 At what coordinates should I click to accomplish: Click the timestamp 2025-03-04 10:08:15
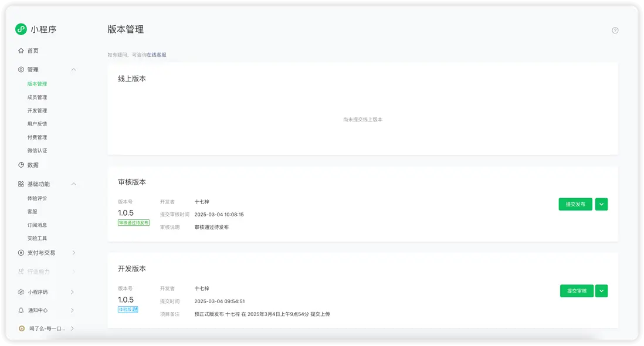[x=219, y=214]
